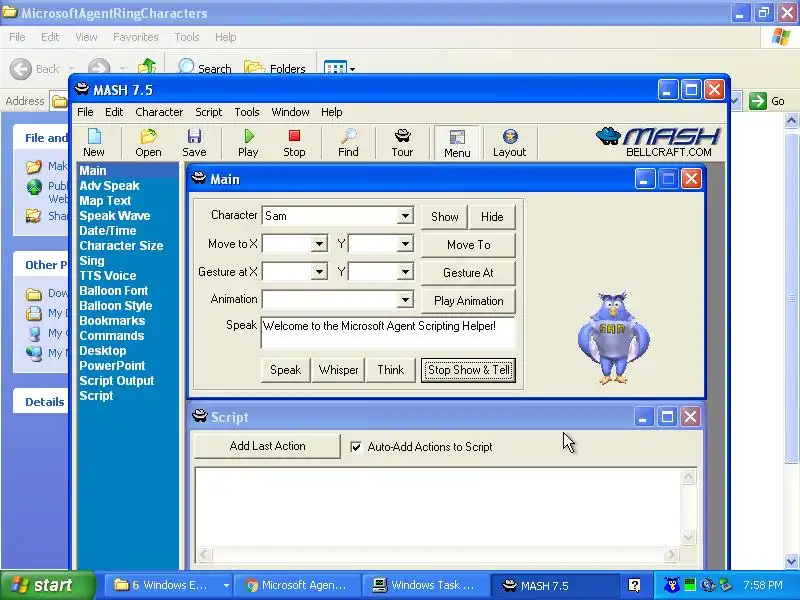Select Map Text in the sidebar
800x600 pixels.
click(x=105, y=201)
